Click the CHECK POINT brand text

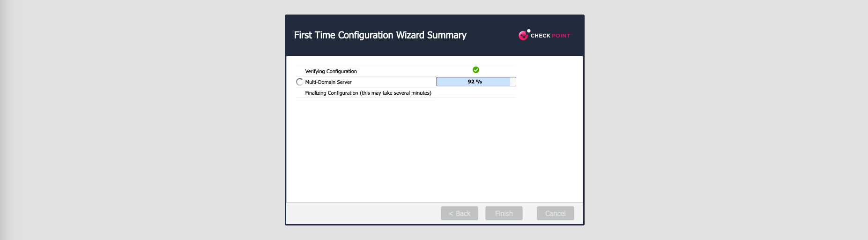point(550,36)
